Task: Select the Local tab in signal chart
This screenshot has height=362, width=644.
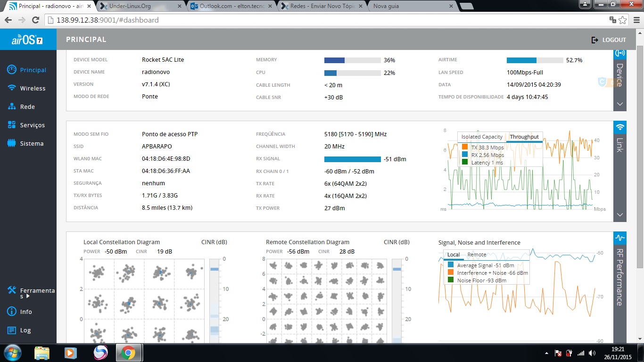Action: [454, 255]
